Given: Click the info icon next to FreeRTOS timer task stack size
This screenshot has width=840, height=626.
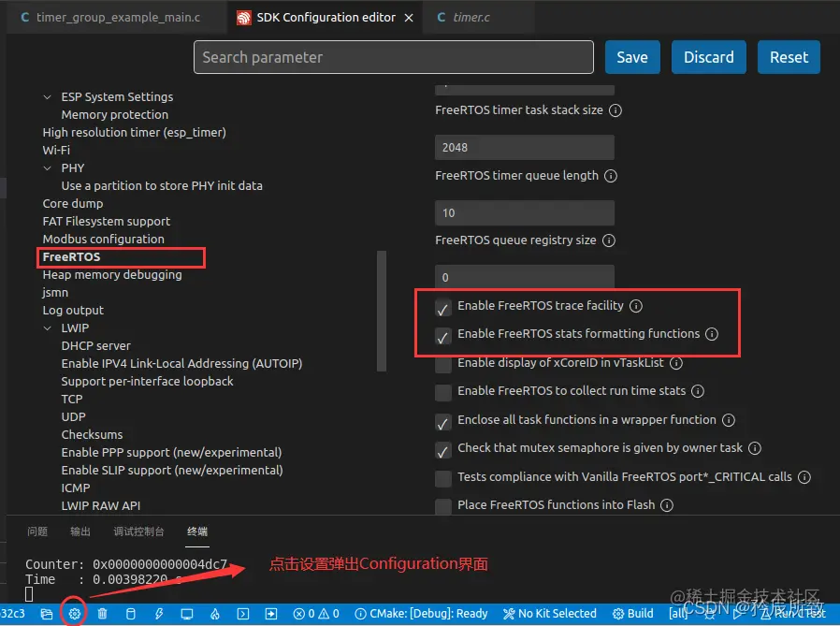Looking at the screenshot, I should (x=616, y=110).
